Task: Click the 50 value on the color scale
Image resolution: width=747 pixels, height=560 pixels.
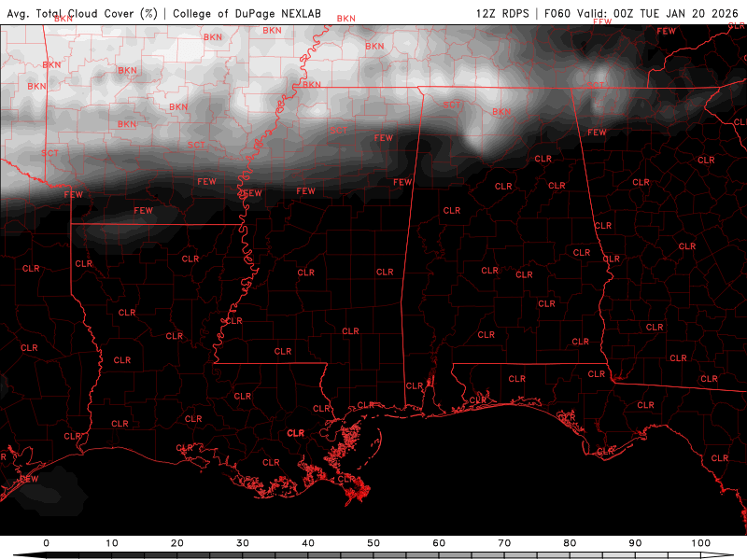Action: coord(373,543)
